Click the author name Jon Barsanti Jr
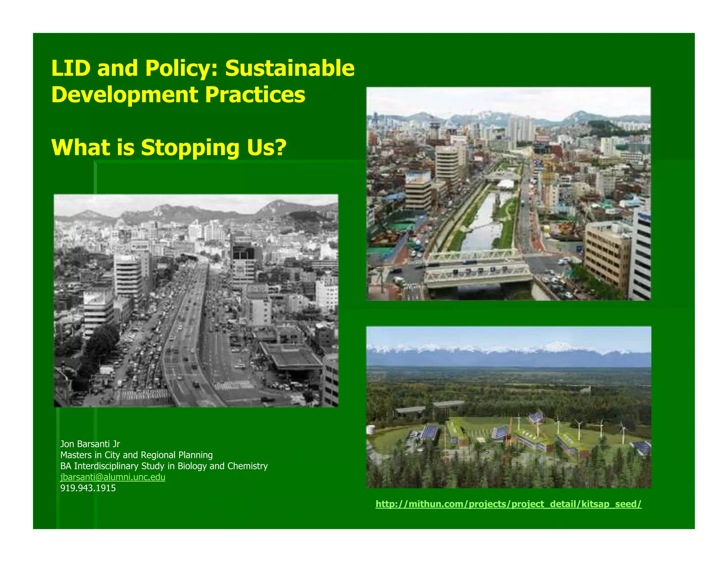Viewport: 728px width, 562px height. tap(90, 444)
